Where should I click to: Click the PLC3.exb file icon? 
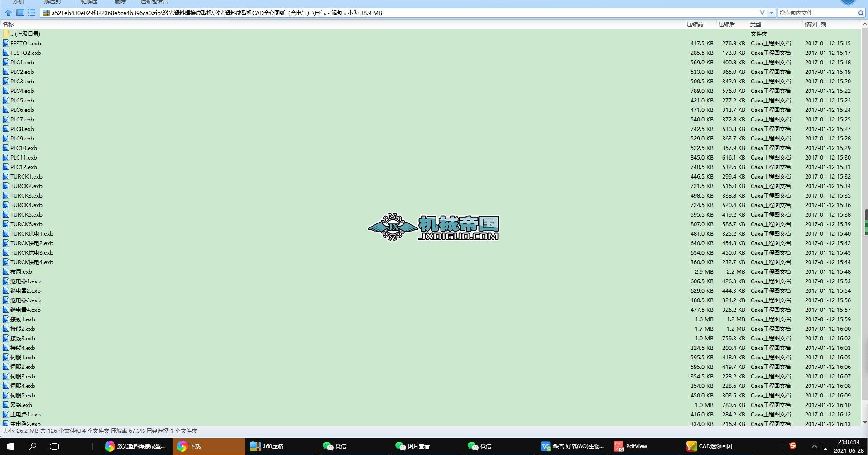(x=6, y=82)
